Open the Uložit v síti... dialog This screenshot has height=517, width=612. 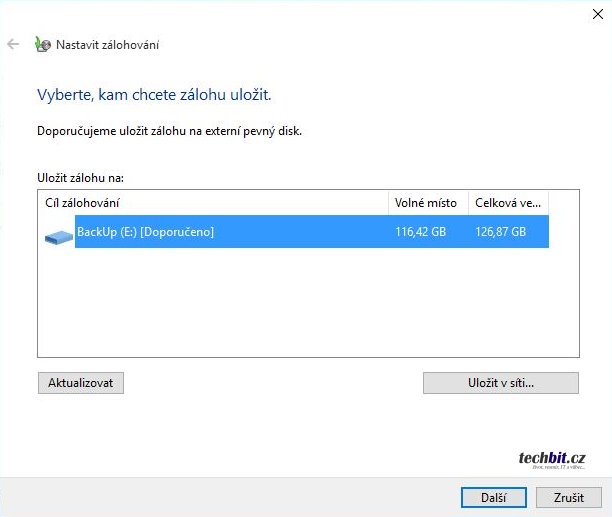pos(500,383)
